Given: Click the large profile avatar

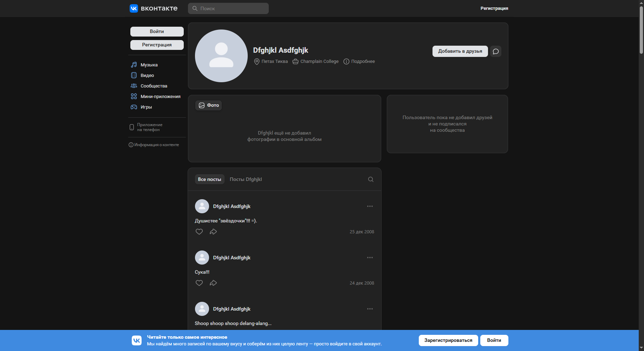Looking at the screenshot, I should click(221, 56).
